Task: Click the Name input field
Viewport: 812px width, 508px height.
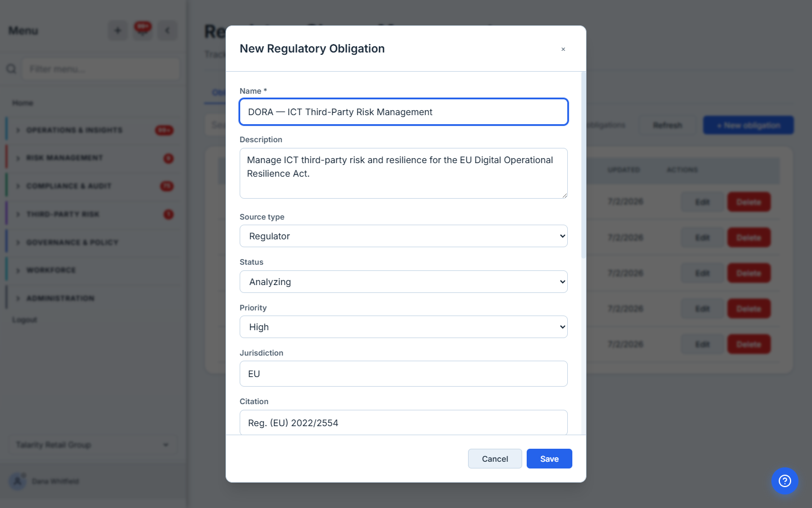Action: (404, 112)
